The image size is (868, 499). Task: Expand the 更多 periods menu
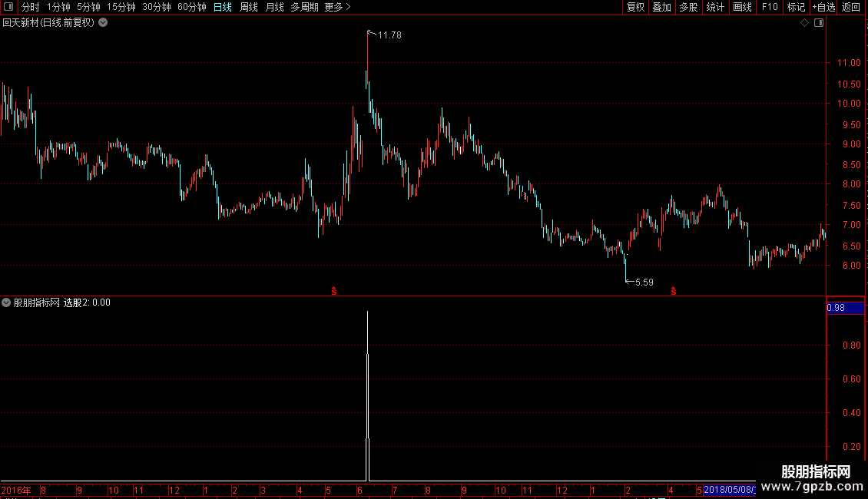[337, 7]
